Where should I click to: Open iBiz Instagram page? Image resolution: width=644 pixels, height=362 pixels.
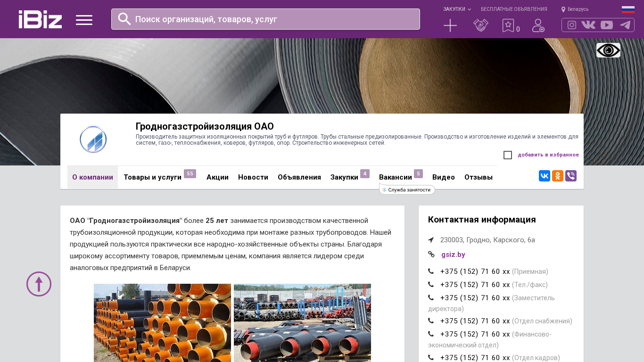point(572,25)
